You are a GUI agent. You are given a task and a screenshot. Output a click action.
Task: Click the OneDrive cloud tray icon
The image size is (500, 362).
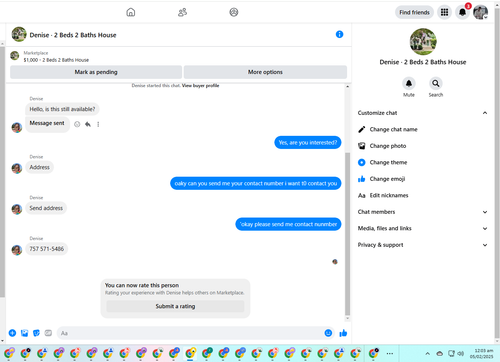tap(440, 353)
